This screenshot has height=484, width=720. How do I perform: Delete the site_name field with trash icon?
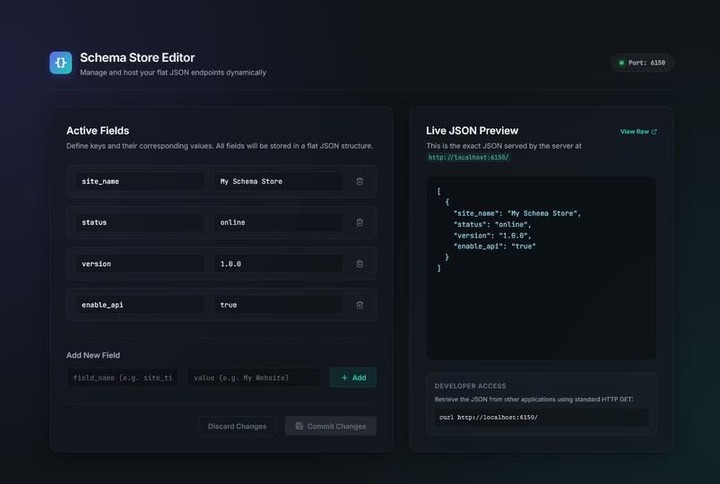pos(360,181)
